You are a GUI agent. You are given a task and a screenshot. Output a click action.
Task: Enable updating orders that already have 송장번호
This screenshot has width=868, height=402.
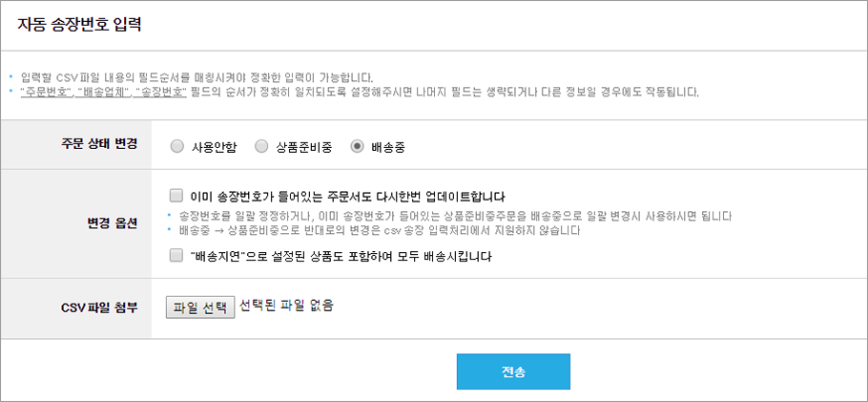pyautogui.click(x=176, y=195)
